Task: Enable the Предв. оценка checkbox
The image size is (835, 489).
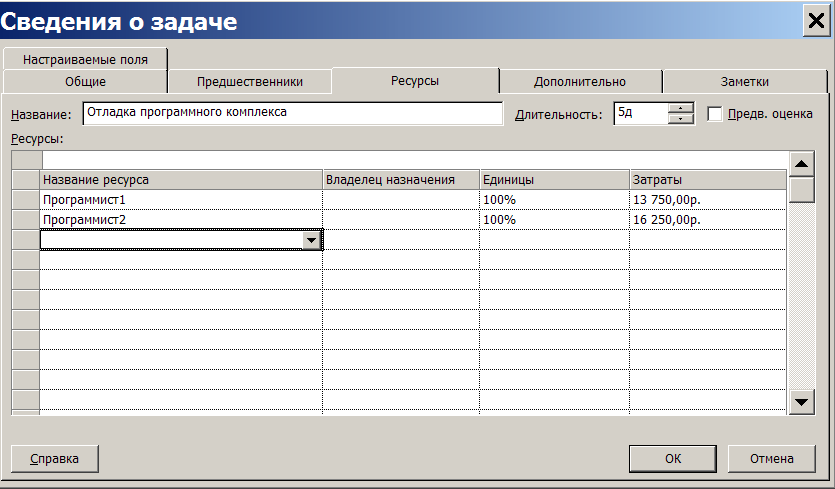Action: [x=714, y=114]
